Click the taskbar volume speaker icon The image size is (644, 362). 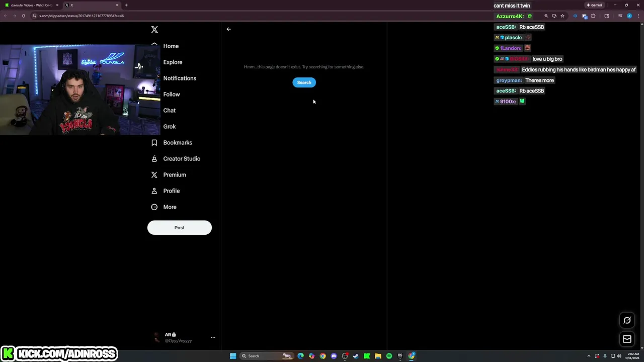619,356
